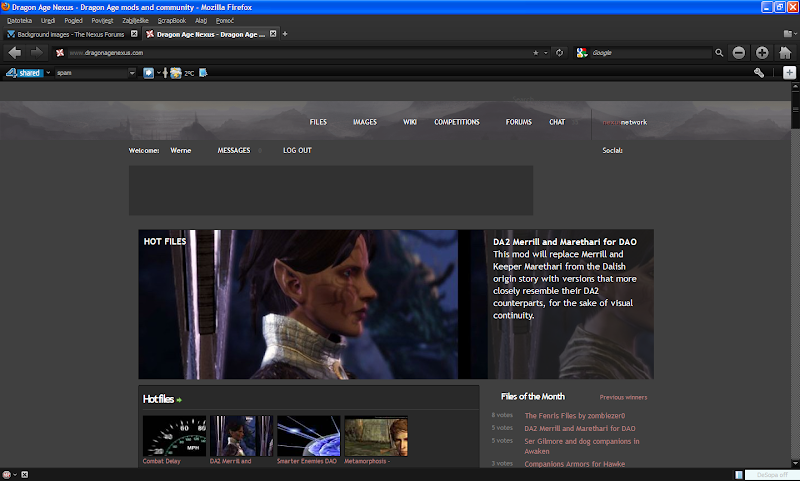This screenshot has width=800, height=481.
Task: Toggle the DeSopa off button
Action: point(771,475)
